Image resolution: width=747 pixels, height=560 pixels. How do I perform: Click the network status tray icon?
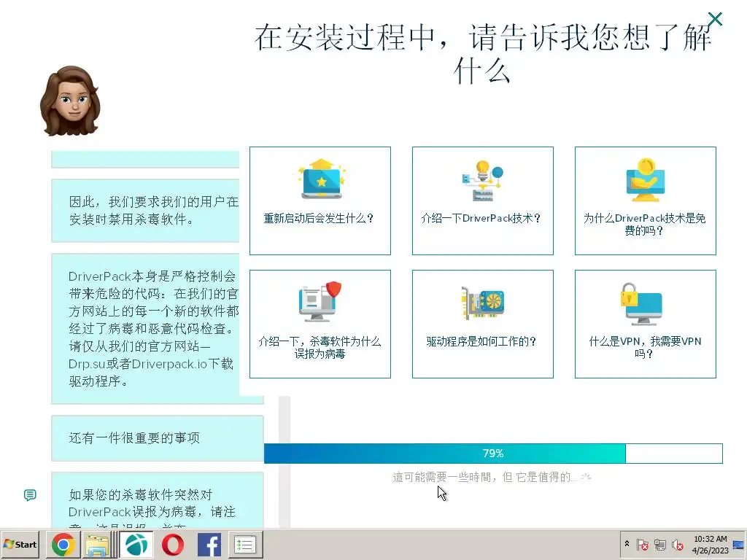click(659, 545)
